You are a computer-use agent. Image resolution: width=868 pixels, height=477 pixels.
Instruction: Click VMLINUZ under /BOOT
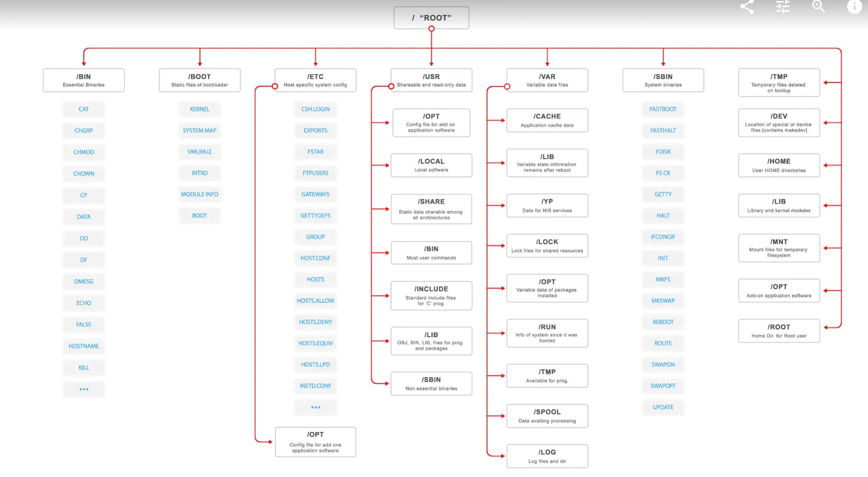pos(199,152)
